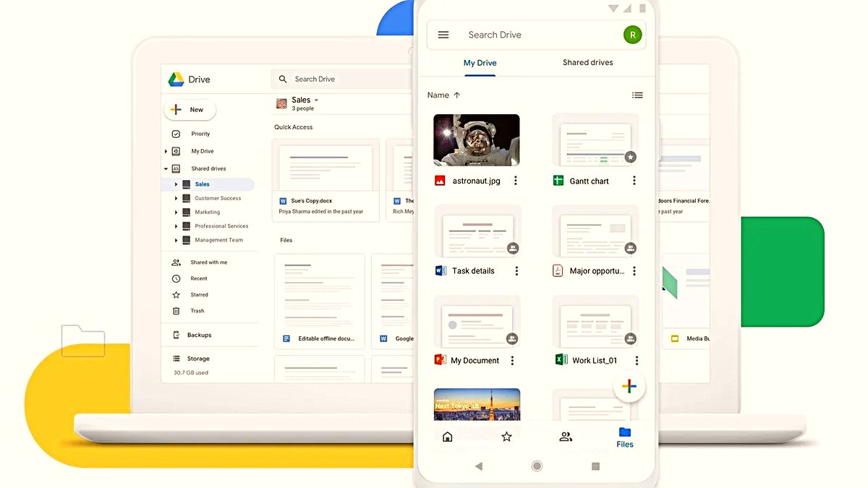Open Storage in laptop sidebar

(x=197, y=359)
